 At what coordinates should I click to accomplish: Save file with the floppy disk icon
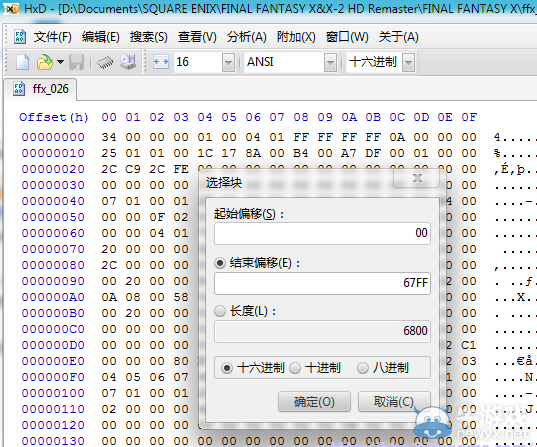(76, 62)
